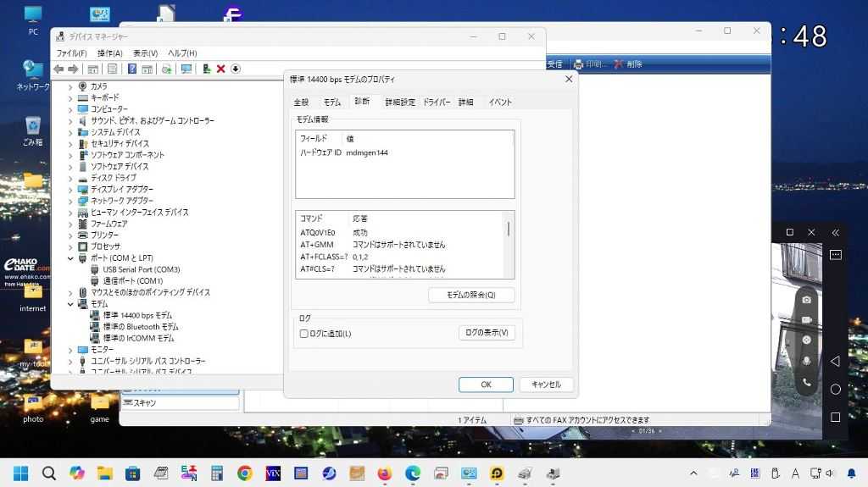Tap the triangle Back navigation icon

point(835,362)
